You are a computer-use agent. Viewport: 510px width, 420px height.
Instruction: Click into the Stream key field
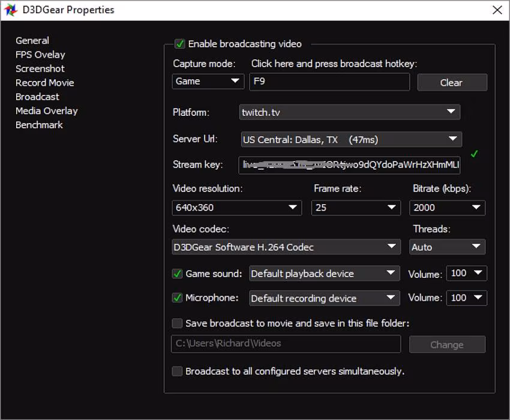point(349,164)
